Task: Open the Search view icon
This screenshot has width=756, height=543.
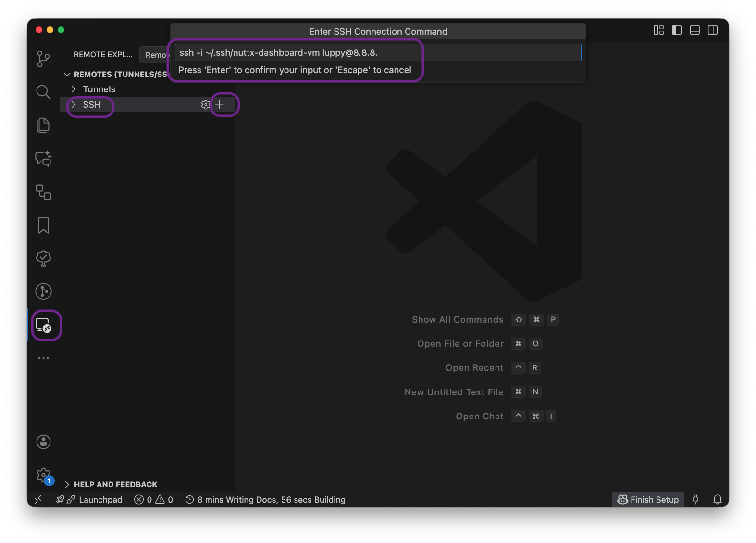Action: (43, 92)
